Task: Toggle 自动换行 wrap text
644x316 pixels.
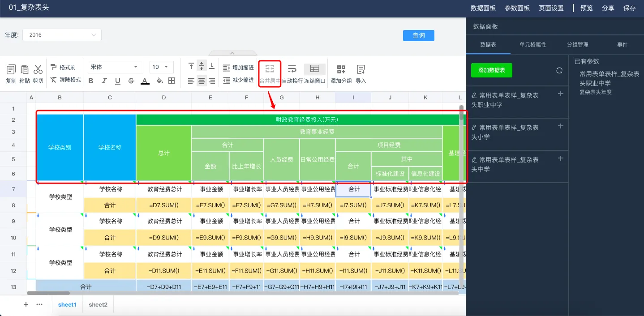Action: pyautogui.click(x=292, y=73)
